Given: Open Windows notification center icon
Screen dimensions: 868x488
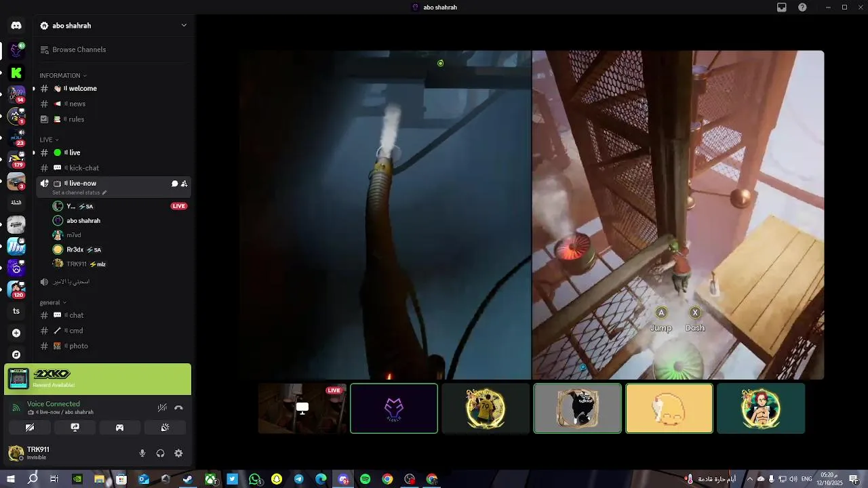Looking at the screenshot, I should coord(854,479).
